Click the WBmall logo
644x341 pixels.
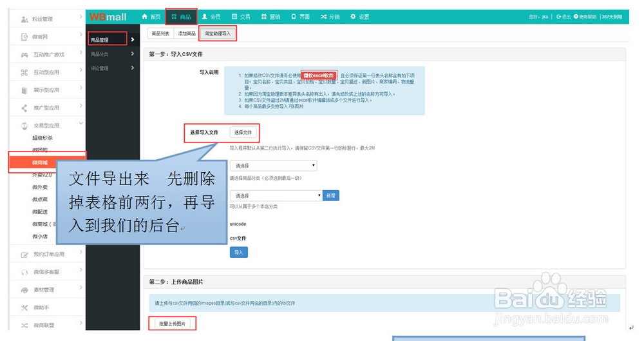pyautogui.click(x=108, y=17)
